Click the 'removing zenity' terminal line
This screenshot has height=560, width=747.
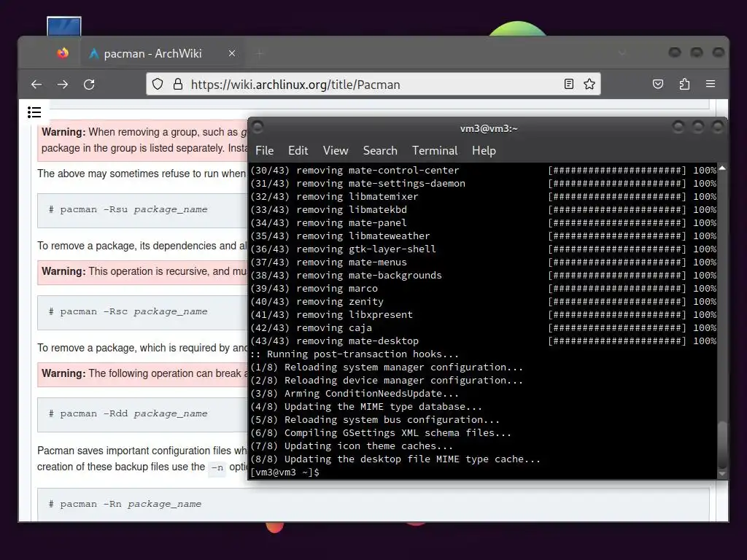pos(483,301)
